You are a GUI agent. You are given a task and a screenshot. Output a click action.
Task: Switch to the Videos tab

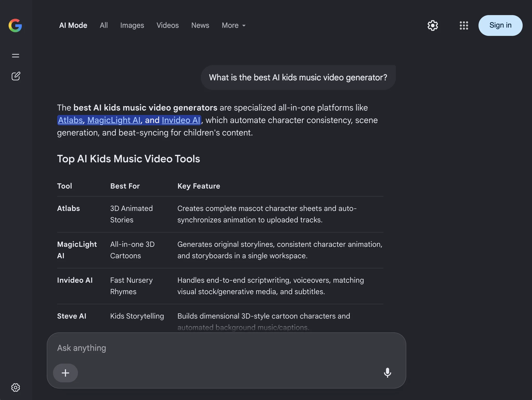(x=168, y=25)
